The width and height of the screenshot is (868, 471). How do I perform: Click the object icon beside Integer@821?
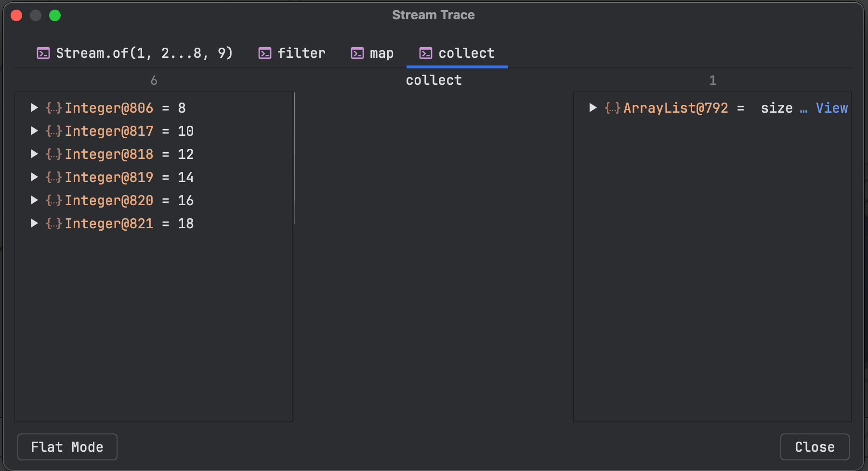53,223
